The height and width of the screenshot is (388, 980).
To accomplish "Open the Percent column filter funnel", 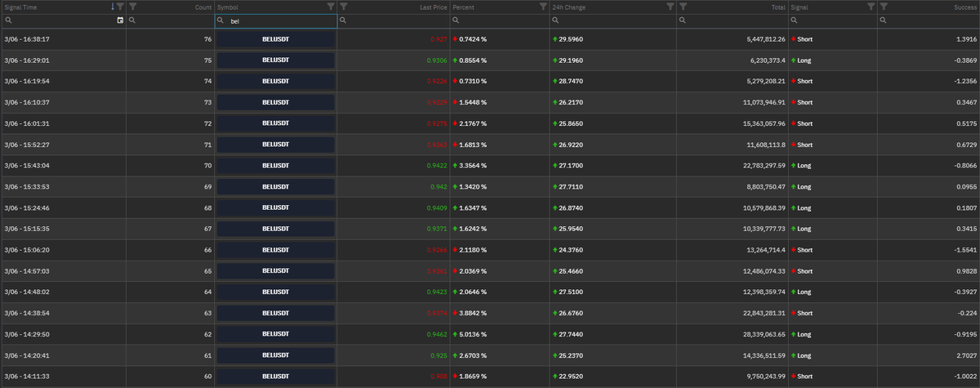I will tap(544, 7).
